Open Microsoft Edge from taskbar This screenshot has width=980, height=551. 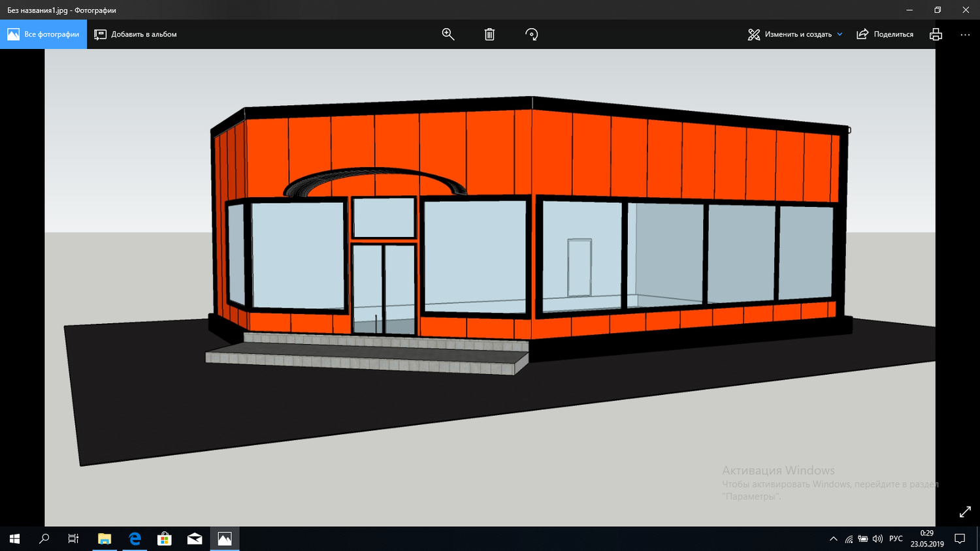point(135,539)
